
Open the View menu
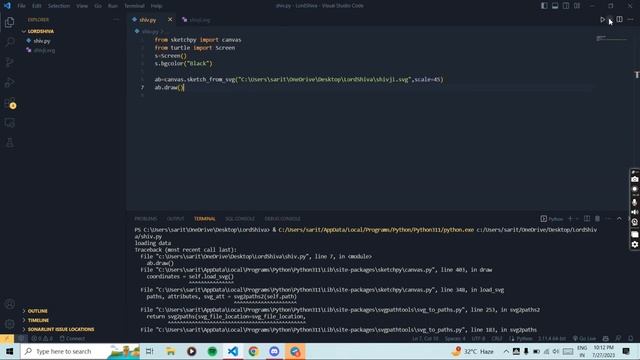point(82,6)
